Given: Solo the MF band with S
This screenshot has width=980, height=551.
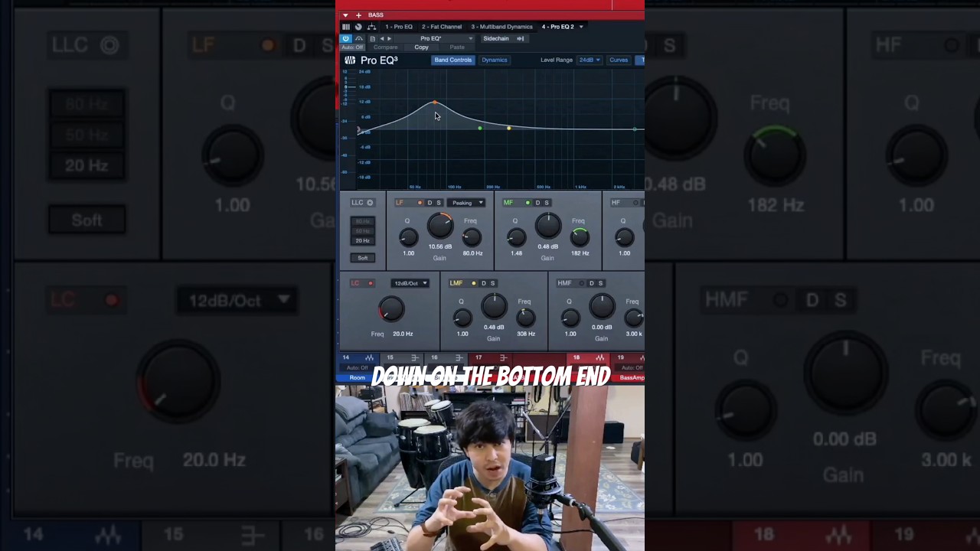Looking at the screenshot, I should (x=547, y=203).
